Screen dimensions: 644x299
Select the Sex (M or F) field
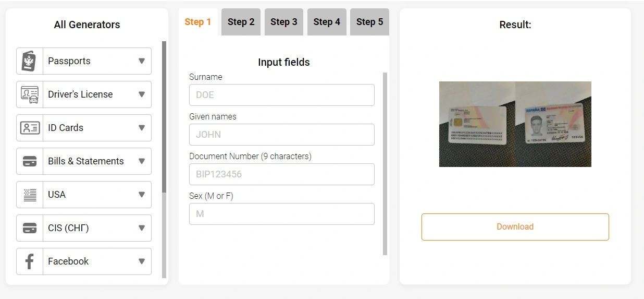[x=281, y=214]
